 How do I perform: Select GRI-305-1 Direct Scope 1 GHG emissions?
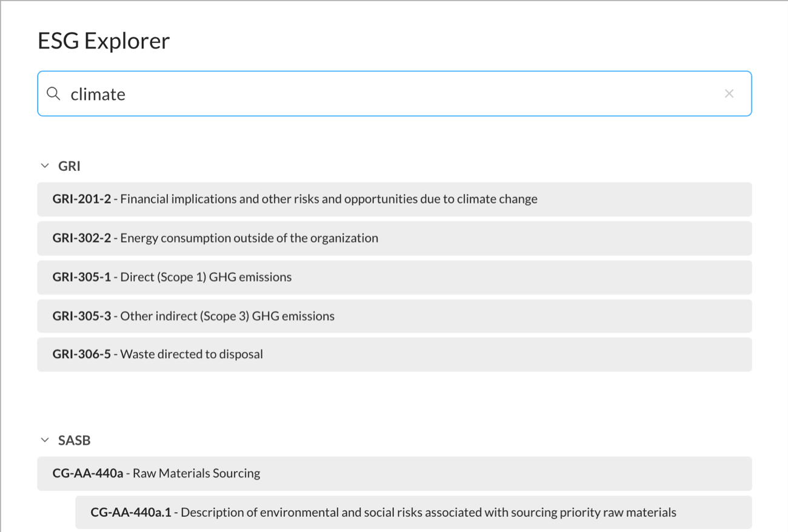click(395, 278)
